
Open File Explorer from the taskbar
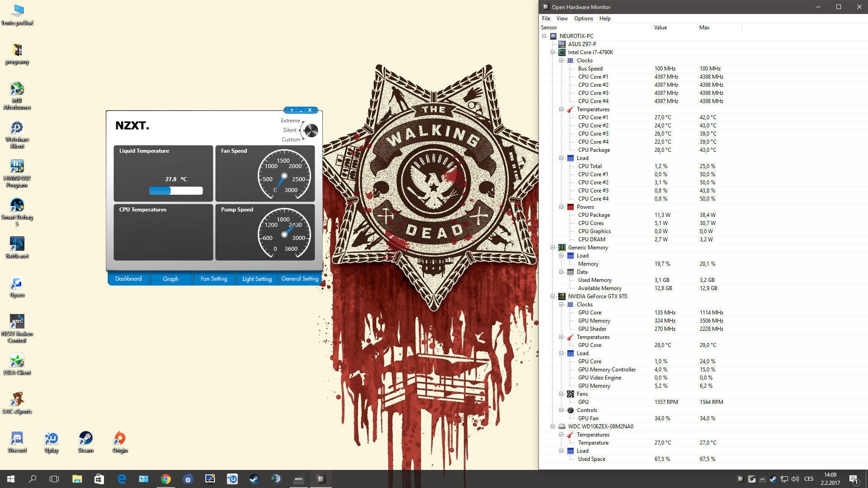click(x=77, y=479)
